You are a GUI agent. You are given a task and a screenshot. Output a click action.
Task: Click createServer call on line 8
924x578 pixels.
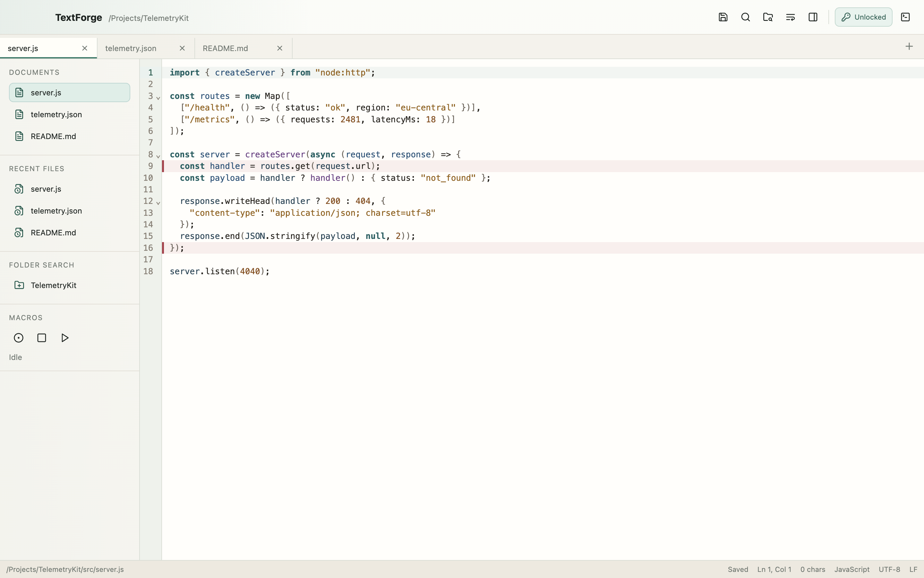click(275, 154)
